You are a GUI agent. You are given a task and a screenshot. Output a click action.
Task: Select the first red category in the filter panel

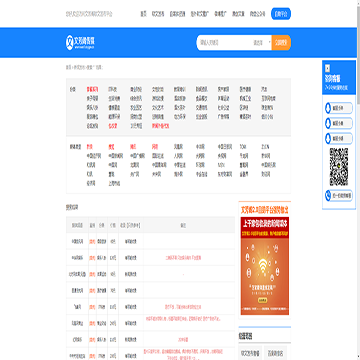[x=92, y=89]
